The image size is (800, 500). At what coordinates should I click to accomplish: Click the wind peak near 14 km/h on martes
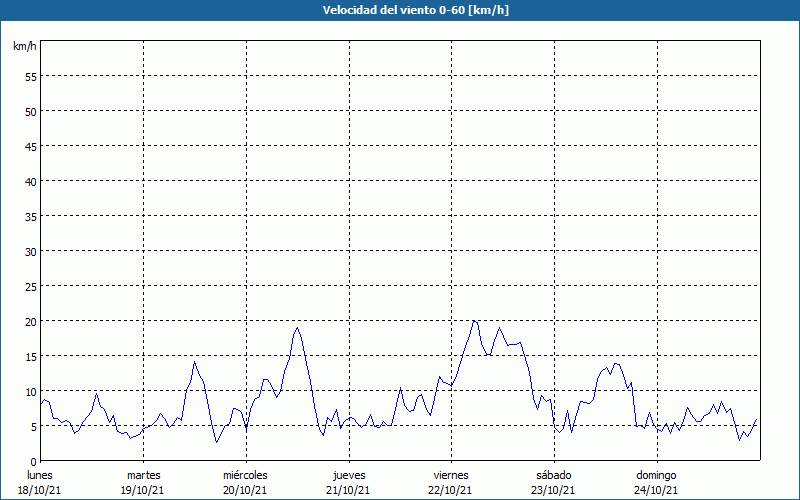(194, 362)
